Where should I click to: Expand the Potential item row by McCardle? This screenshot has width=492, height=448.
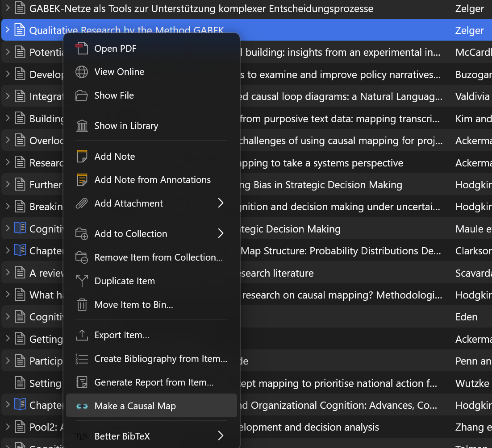coord(8,52)
